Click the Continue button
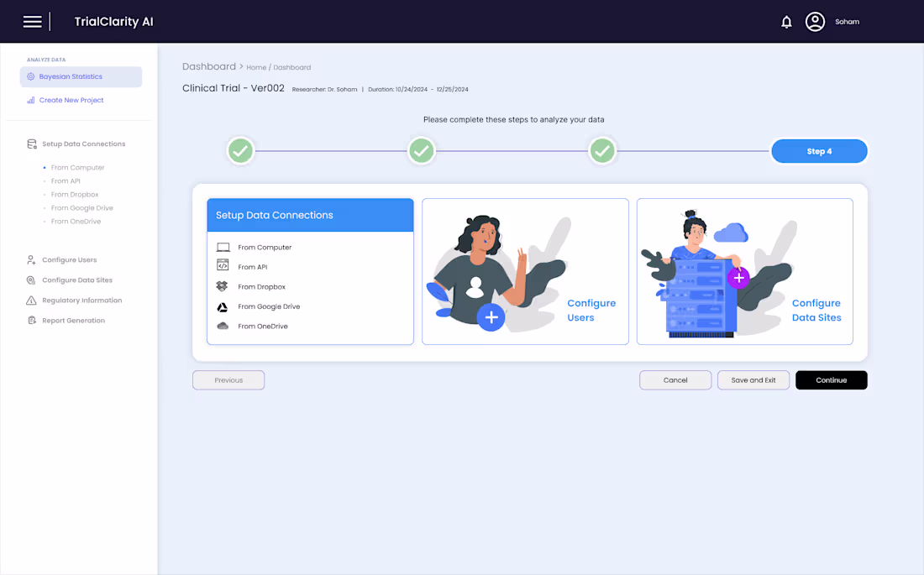924x575 pixels. [831, 379]
